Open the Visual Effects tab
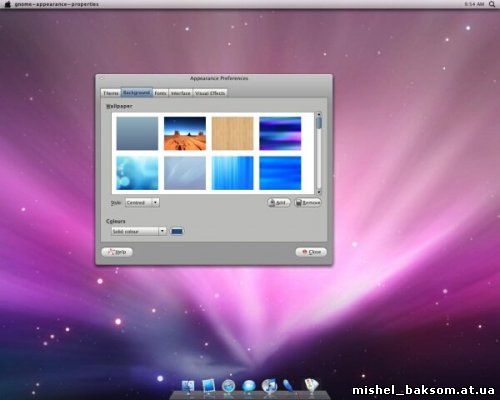500x400 pixels. (x=210, y=93)
